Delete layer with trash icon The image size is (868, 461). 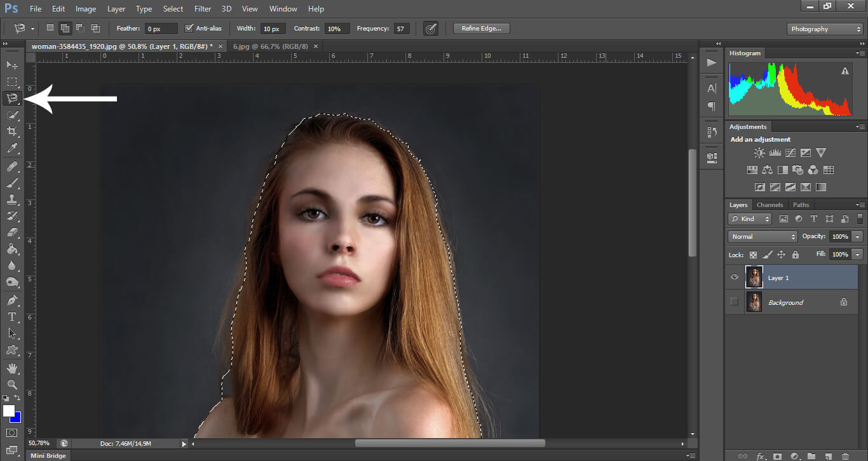(x=845, y=456)
